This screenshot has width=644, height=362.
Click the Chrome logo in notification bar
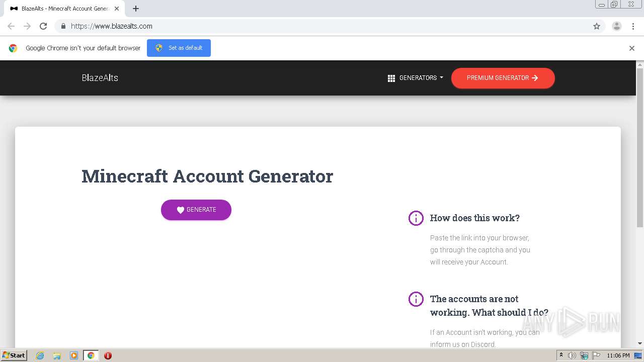pos(13,48)
